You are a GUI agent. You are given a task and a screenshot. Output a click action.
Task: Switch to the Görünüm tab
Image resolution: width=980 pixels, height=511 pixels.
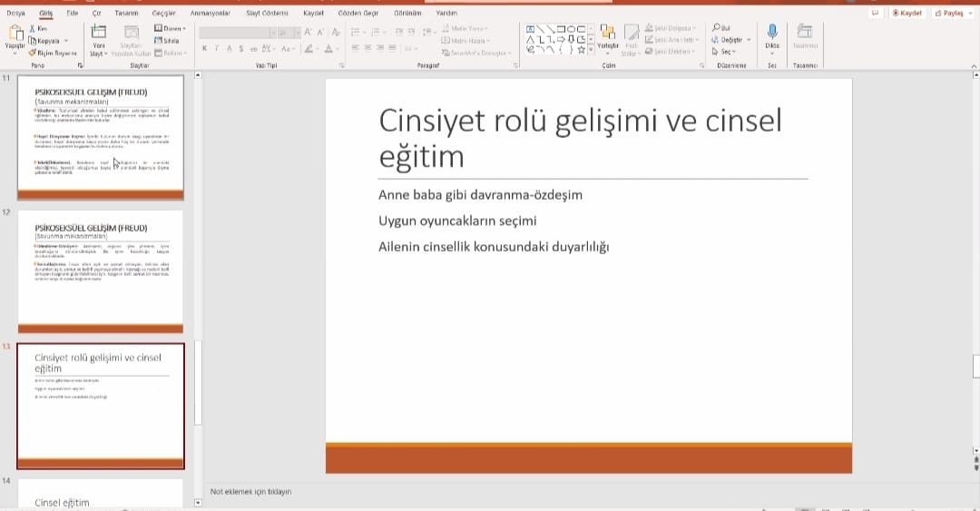(407, 13)
